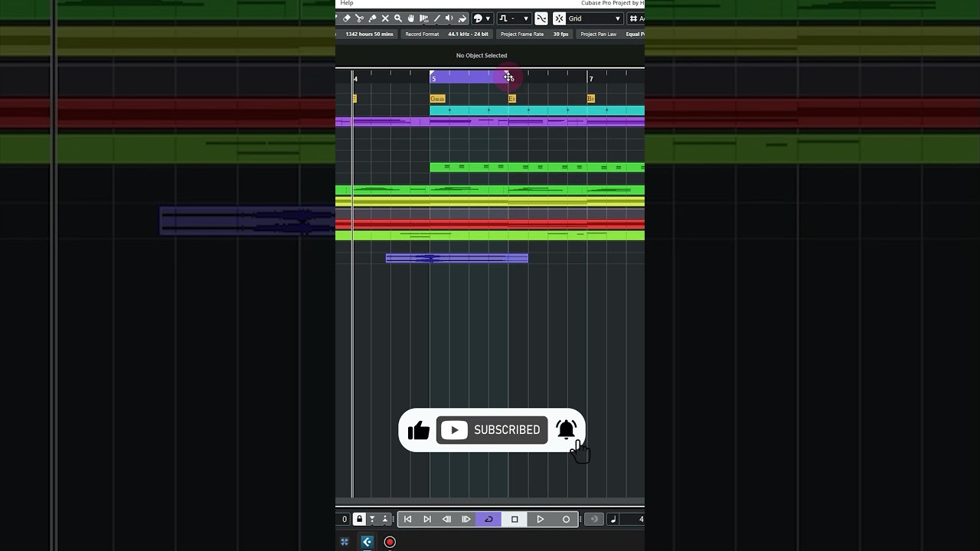980x551 pixels.
Task: Click the Project Frame Rate 30 fps value
Action: point(560,34)
